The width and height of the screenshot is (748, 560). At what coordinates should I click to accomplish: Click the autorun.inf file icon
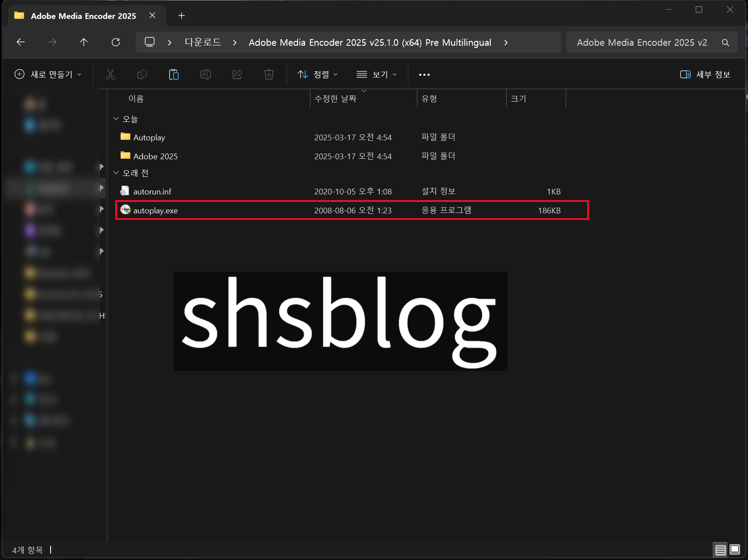pyautogui.click(x=125, y=191)
